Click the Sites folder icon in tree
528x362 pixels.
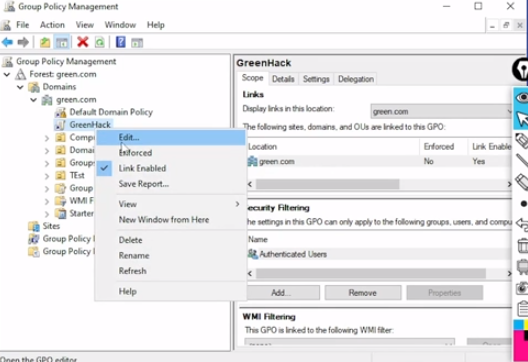pyautogui.click(x=34, y=226)
